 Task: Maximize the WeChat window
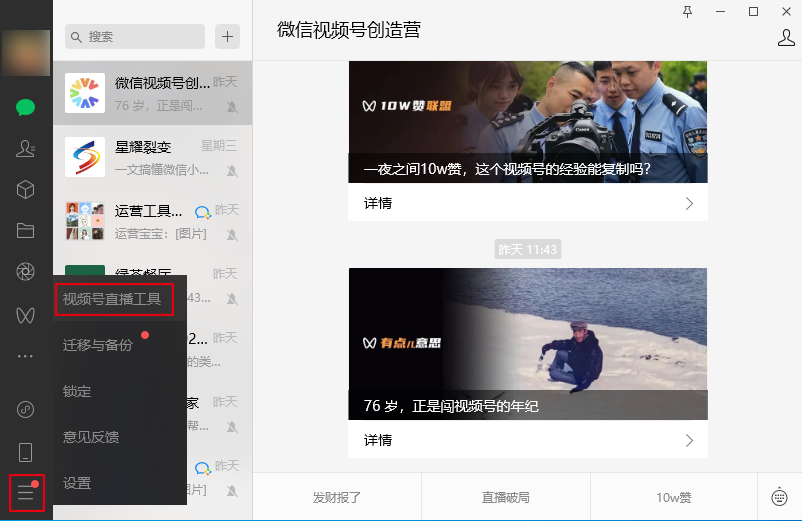(x=753, y=12)
